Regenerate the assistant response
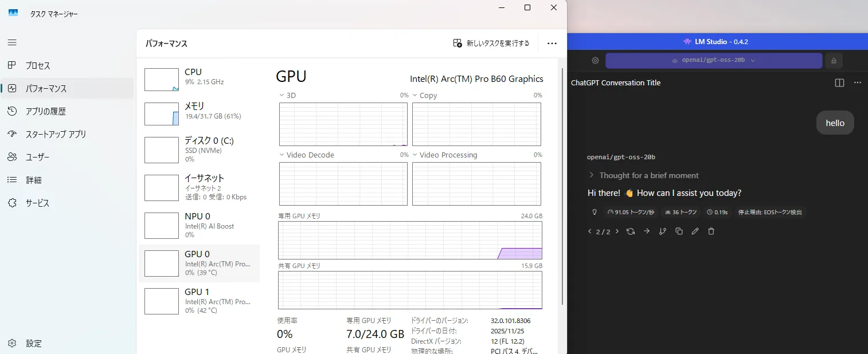This screenshot has height=354, width=868. pyautogui.click(x=631, y=231)
